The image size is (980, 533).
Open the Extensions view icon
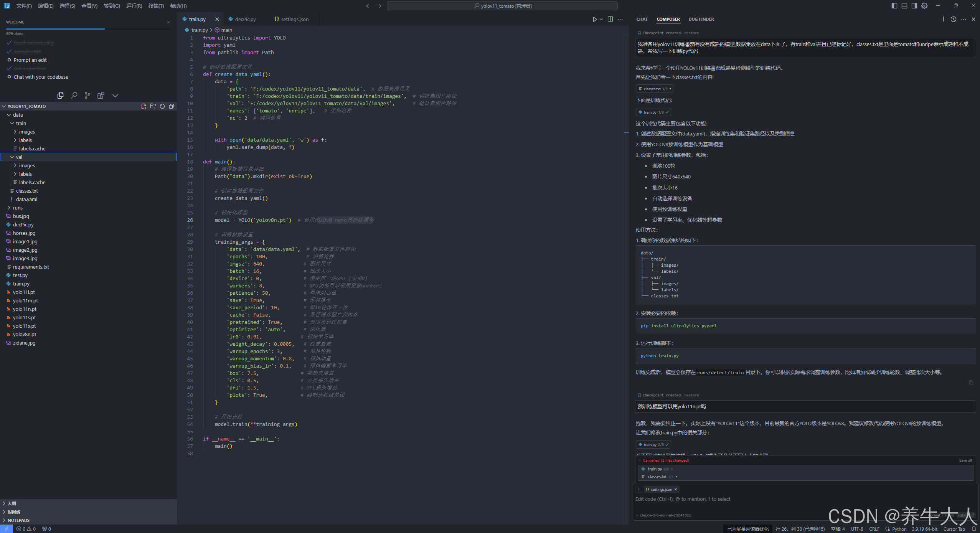[x=101, y=95]
